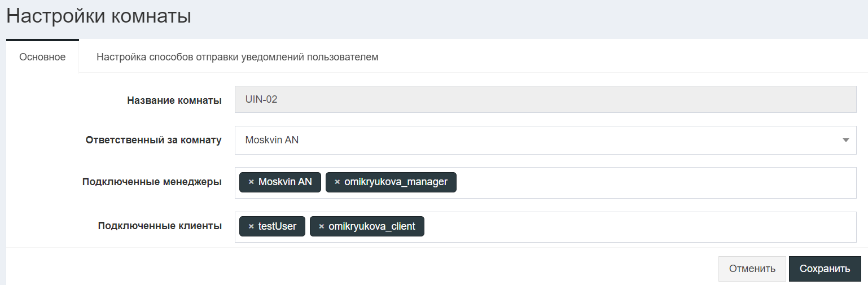Select the testUser client tag label
This screenshot has height=285, width=868.
click(277, 226)
